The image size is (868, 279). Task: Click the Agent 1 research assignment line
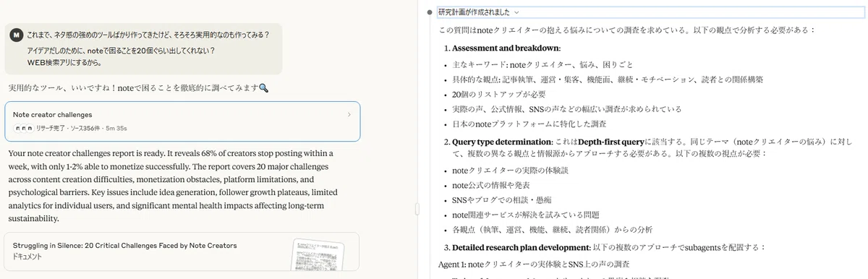coord(534,265)
